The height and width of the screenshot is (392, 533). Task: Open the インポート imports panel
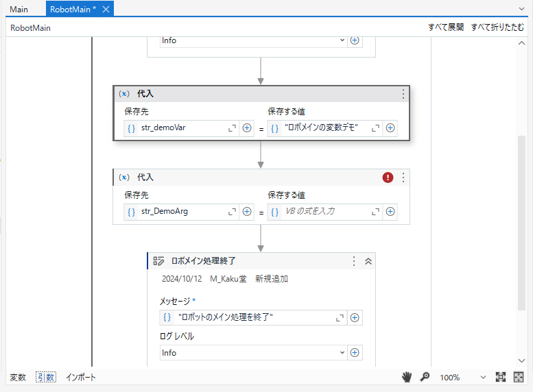81,378
